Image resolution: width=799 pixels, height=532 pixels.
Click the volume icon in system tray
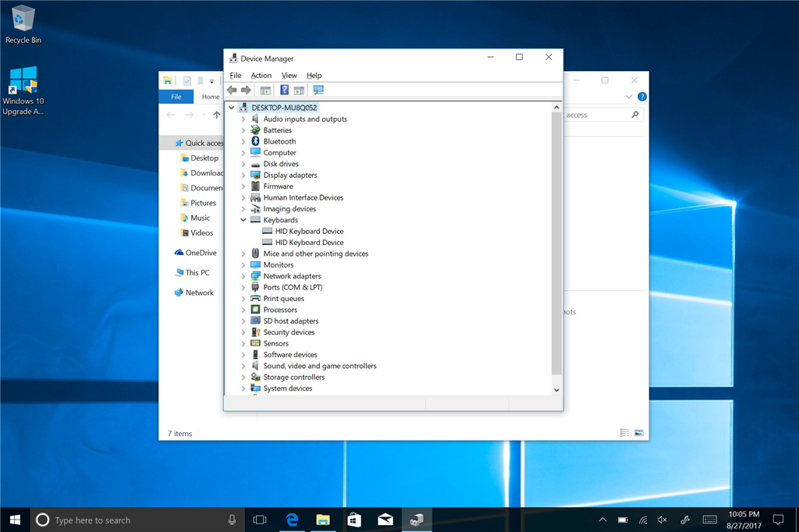point(663,520)
